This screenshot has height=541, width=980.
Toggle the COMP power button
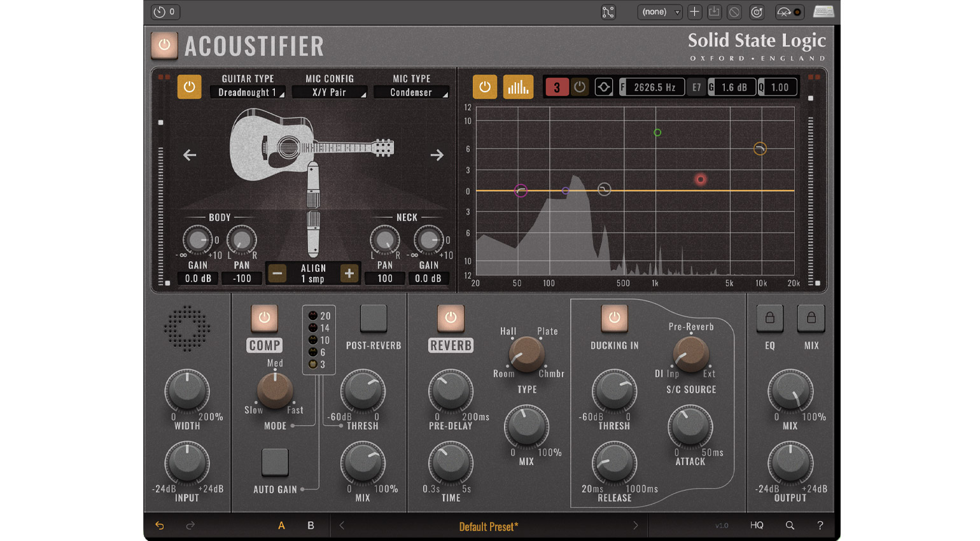[x=264, y=318]
